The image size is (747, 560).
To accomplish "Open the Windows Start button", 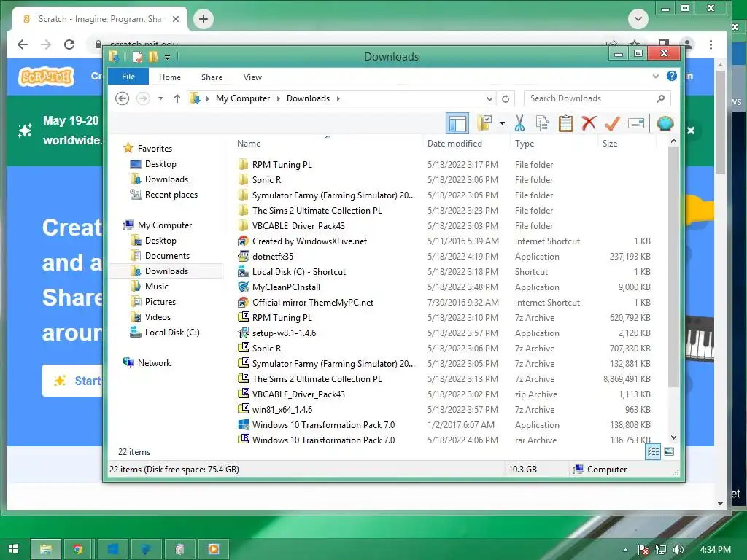I will (x=14, y=548).
